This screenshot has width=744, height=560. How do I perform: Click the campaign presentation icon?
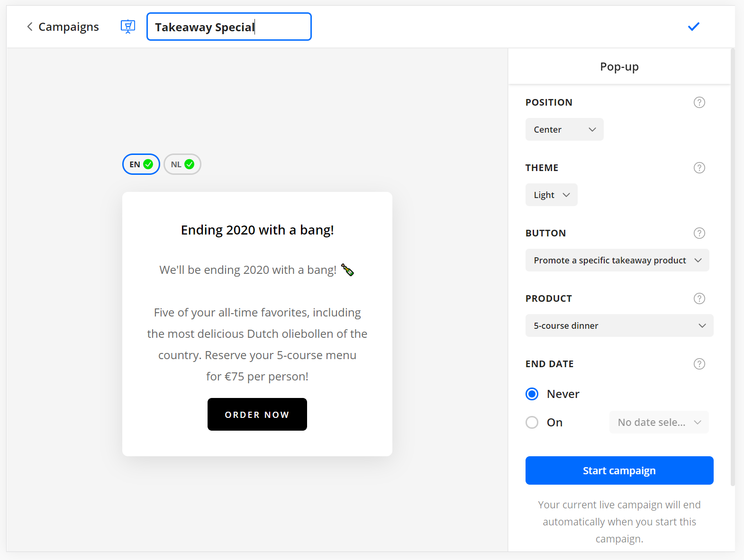(x=128, y=27)
